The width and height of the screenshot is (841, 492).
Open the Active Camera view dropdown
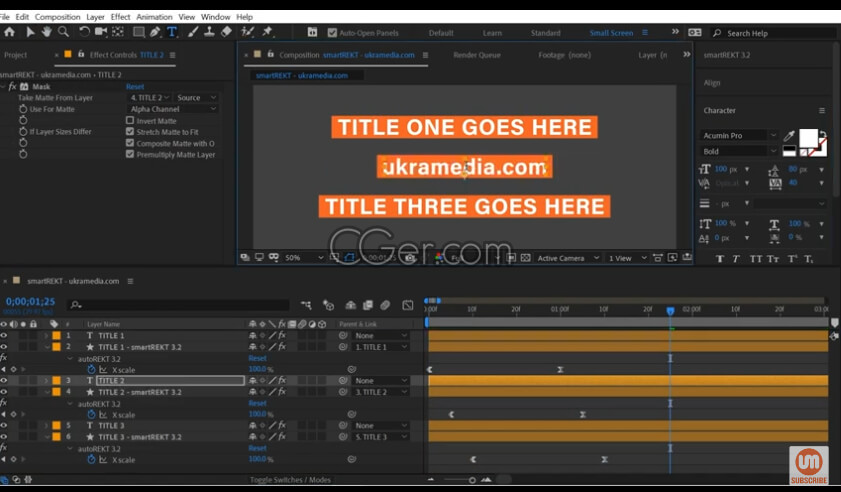[x=567, y=258]
